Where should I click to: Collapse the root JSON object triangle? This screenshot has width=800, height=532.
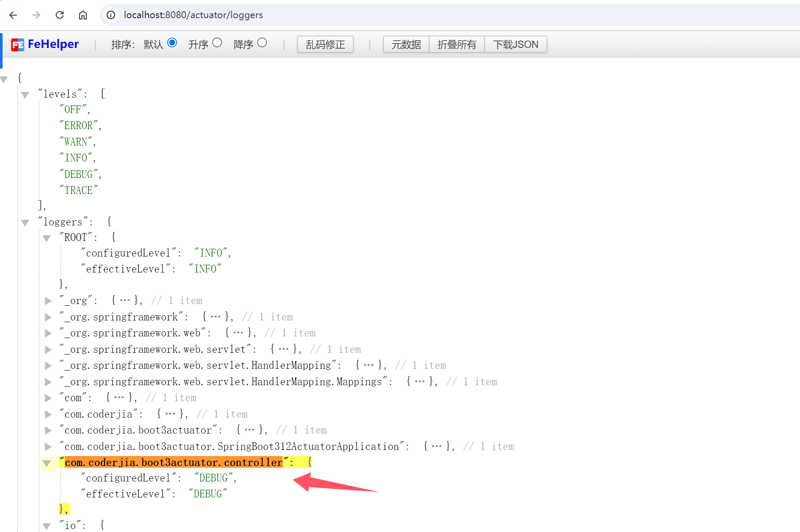coord(4,79)
